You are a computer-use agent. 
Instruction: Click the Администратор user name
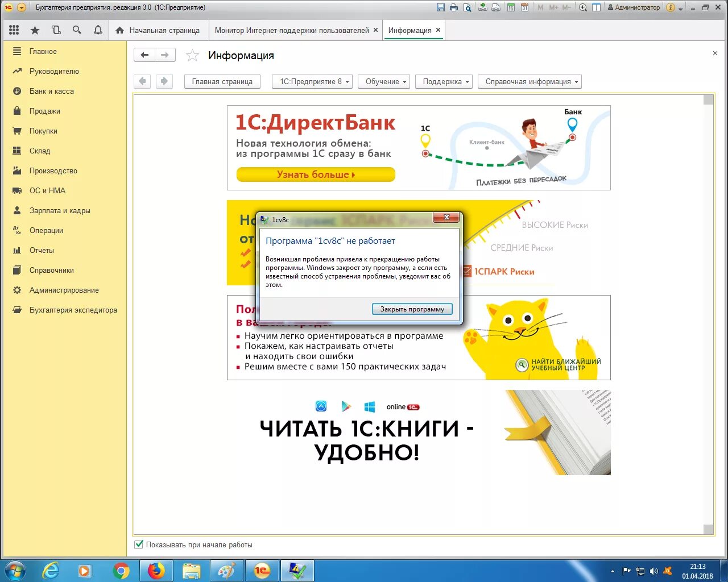(634, 7)
